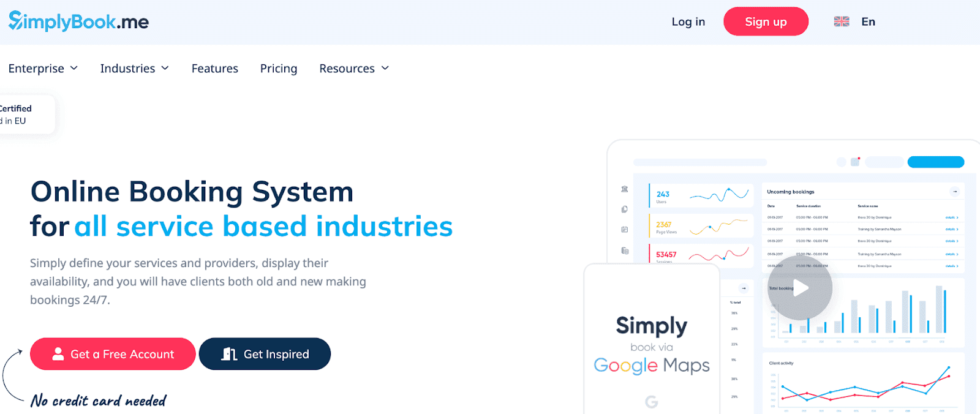
Task: Click the person icon in Free Account button
Action: pos(58,353)
